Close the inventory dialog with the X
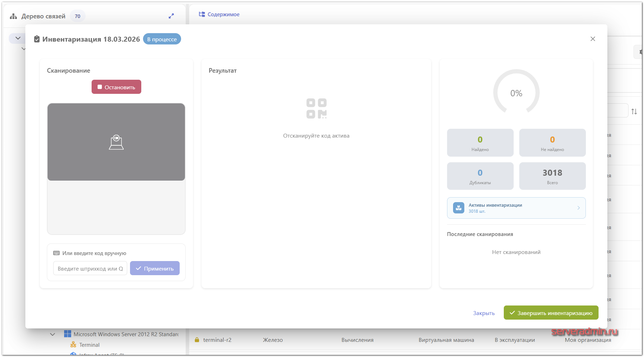 coord(593,39)
